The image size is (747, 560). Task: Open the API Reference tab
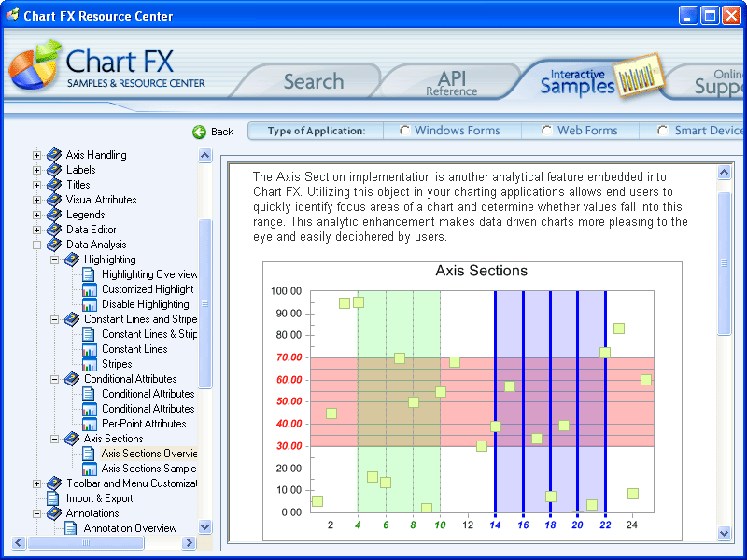tap(451, 83)
